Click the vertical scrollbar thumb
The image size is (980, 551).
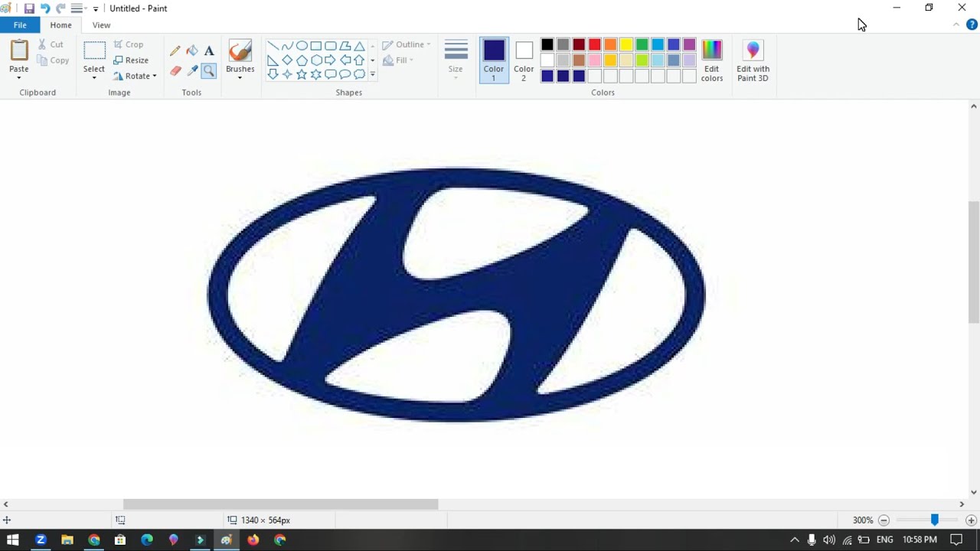coord(974,262)
